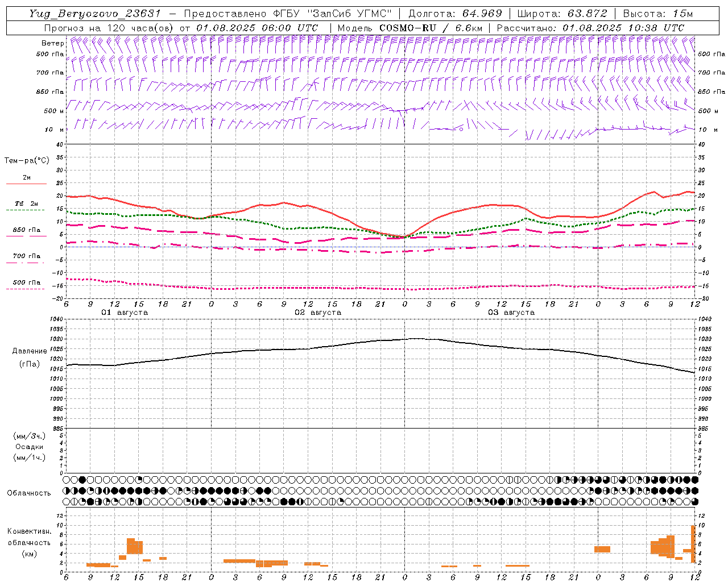The image size is (728, 582).
Task: Click the Осадки precipitation label
Action: tap(30, 447)
